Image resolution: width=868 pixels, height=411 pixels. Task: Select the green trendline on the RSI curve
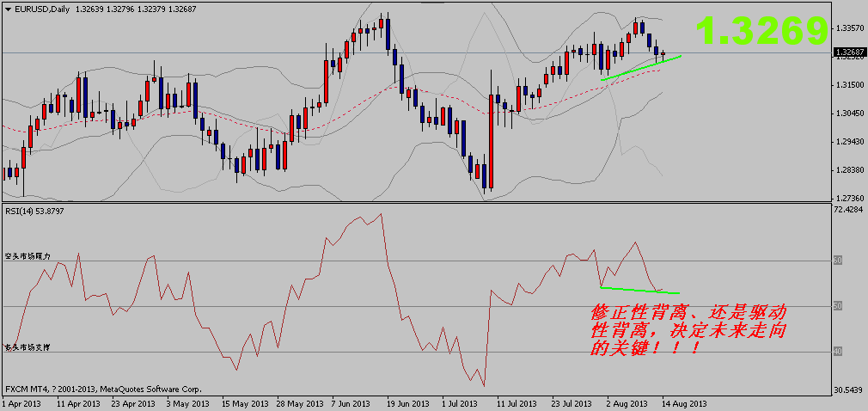(x=639, y=290)
